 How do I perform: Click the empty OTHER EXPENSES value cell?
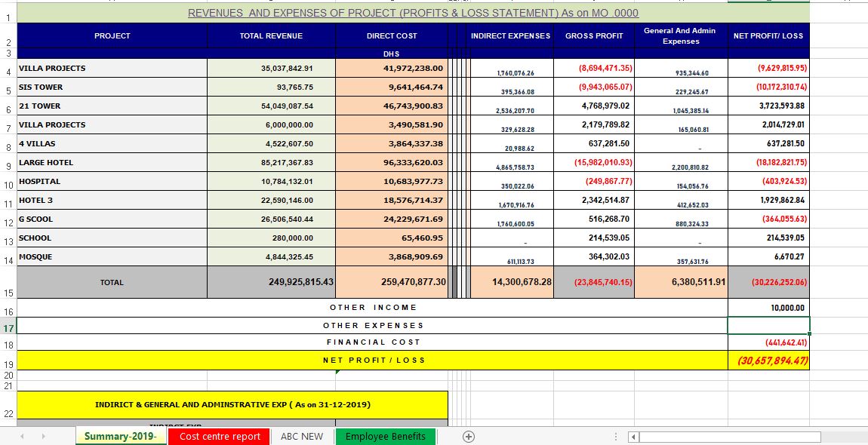768,325
